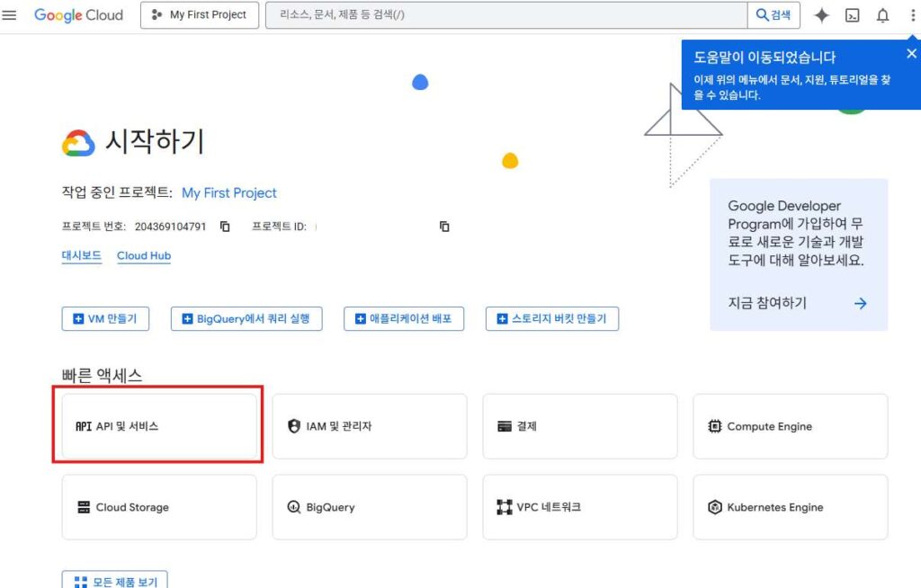Activate Cloud Shell terminal icon
921x588 pixels.
[x=853, y=15]
